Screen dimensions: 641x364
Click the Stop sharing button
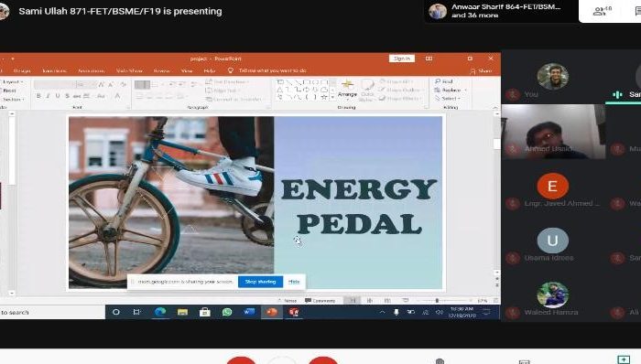tap(260, 282)
